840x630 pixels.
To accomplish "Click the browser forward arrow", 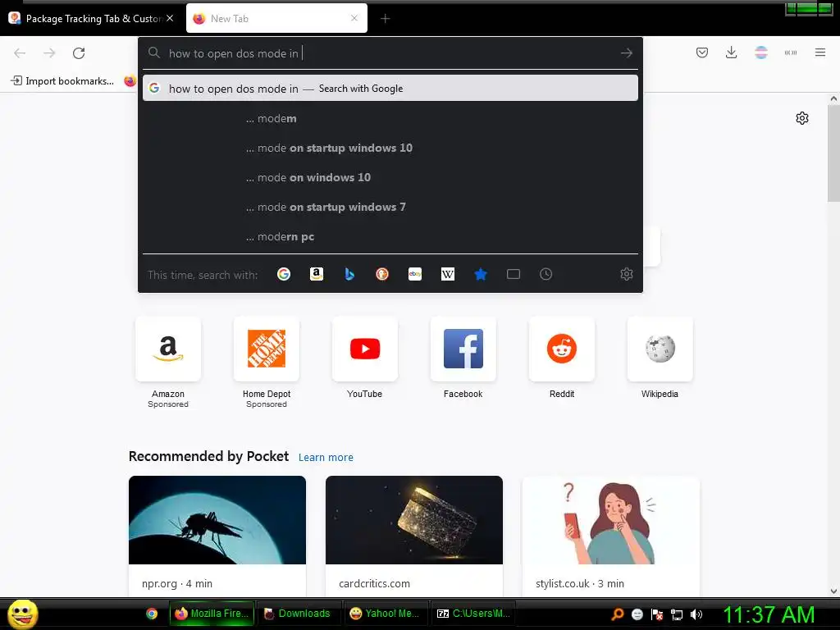I will pos(49,53).
